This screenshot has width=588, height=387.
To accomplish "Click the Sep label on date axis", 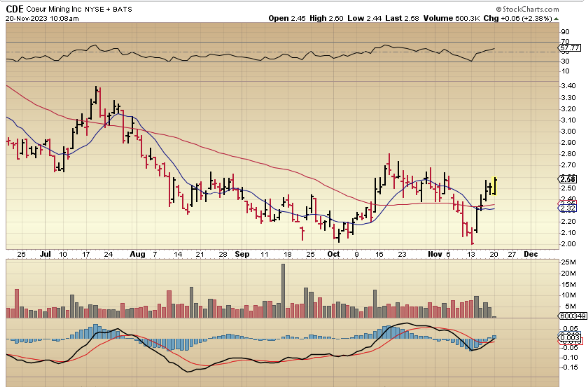I will tap(242, 254).
